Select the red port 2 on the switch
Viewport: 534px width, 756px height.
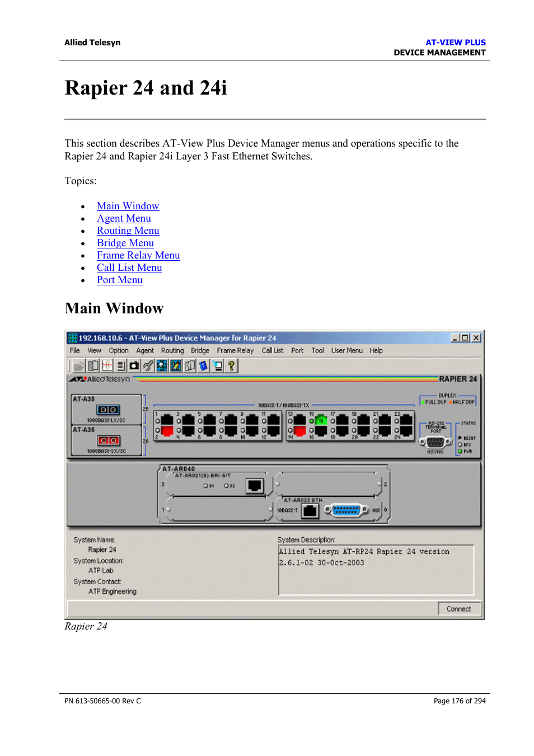(x=167, y=430)
